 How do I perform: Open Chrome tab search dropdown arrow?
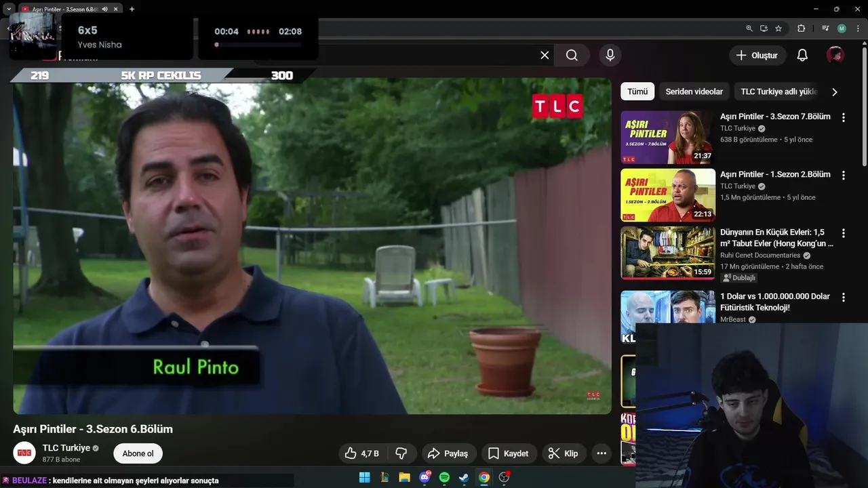click(x=9, y=9)
